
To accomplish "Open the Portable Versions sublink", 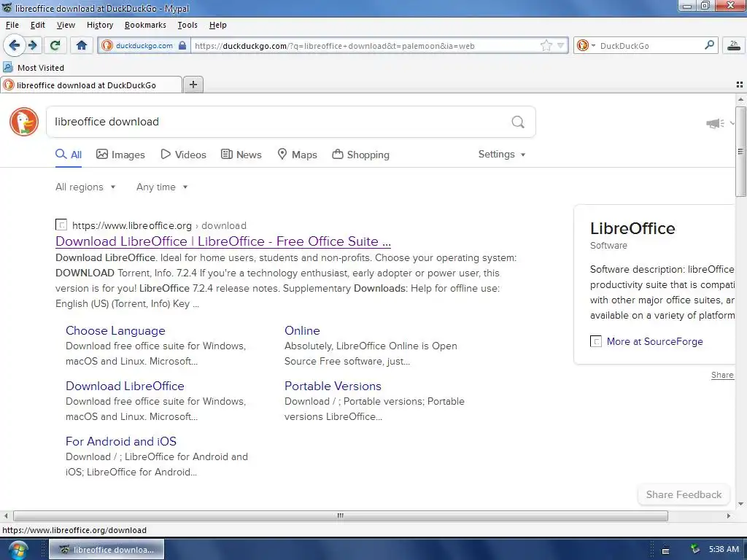I will 333,386.
